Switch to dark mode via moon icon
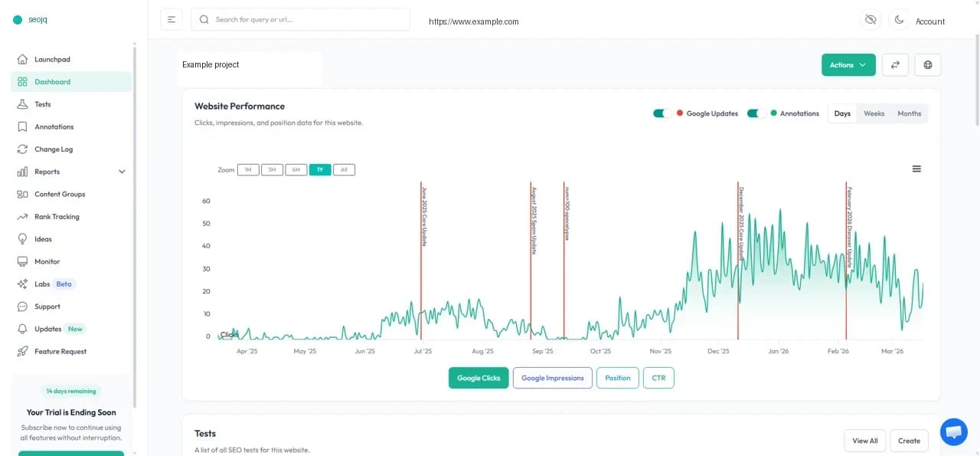Screen dimensions: 980x456 [x=899, y=20]
